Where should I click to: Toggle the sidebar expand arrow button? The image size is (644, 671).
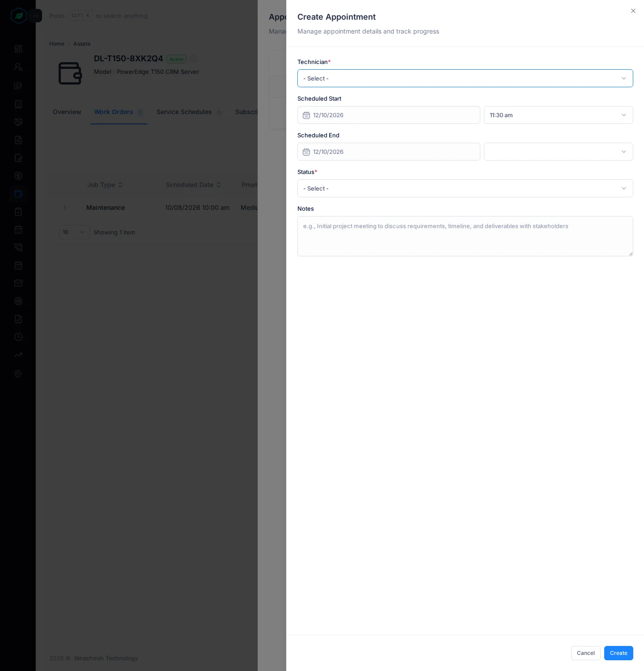click(x=35, y=16)
